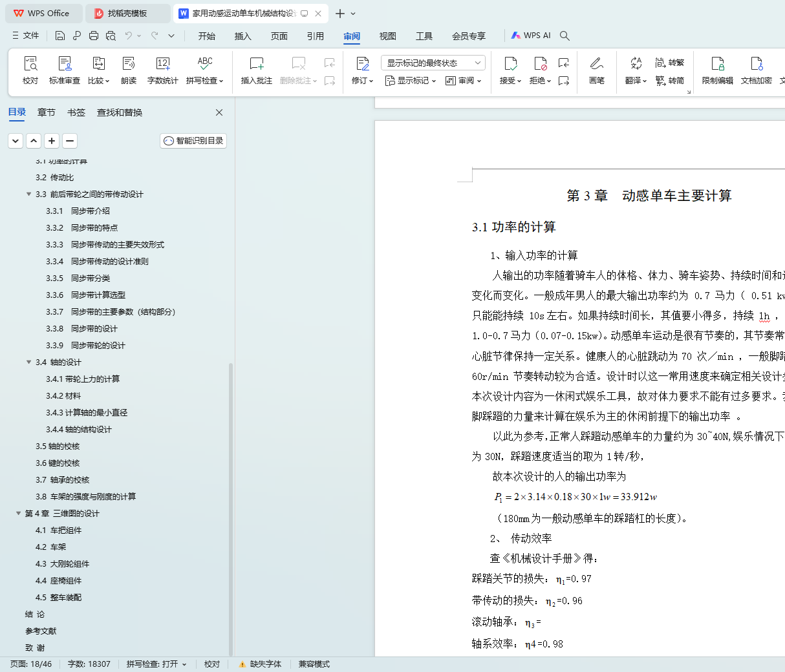Close the navigation pane
785x672 pixels.
(x=219, y=112)
